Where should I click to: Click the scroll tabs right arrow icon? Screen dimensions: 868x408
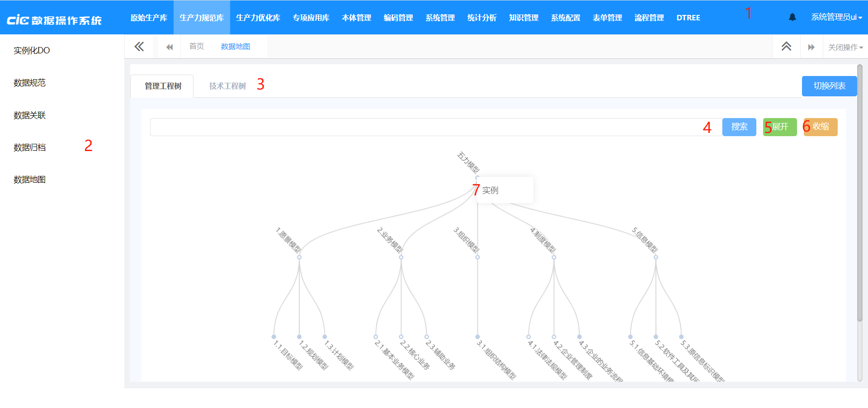tap(811, 47)
